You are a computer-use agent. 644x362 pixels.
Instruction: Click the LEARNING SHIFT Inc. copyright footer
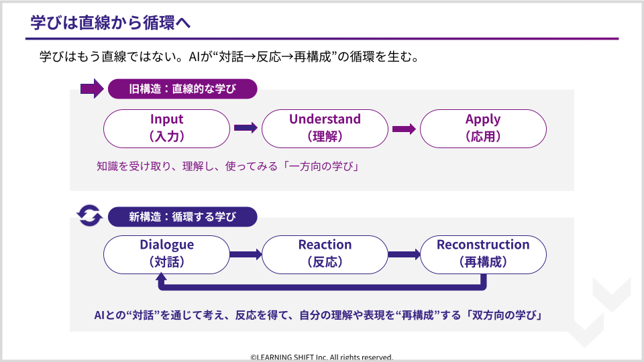pos(321,357)
